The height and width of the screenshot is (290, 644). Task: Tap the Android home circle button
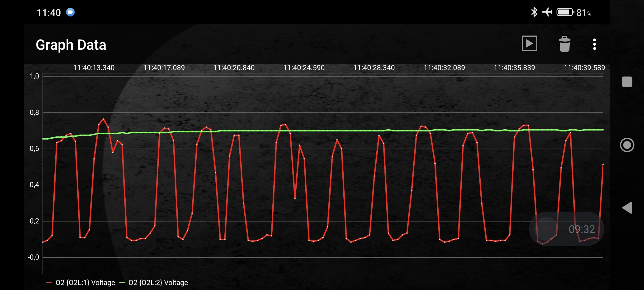[627, 145]
